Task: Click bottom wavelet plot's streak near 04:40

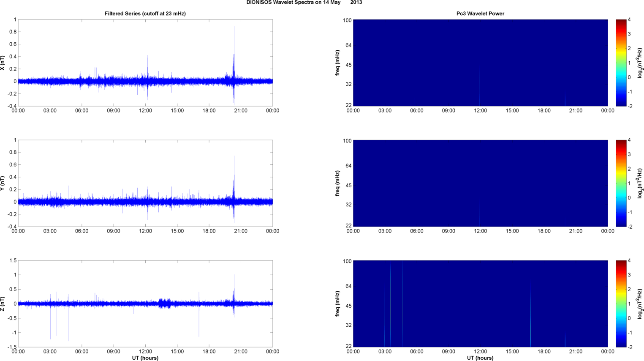Action: (x=402, y=304)
